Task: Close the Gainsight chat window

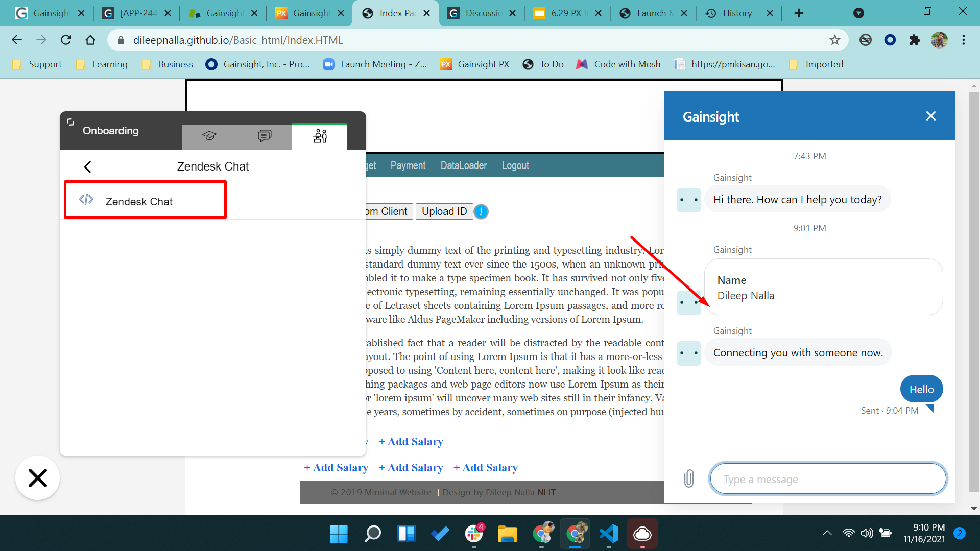Action: click(x=930, y=116)
